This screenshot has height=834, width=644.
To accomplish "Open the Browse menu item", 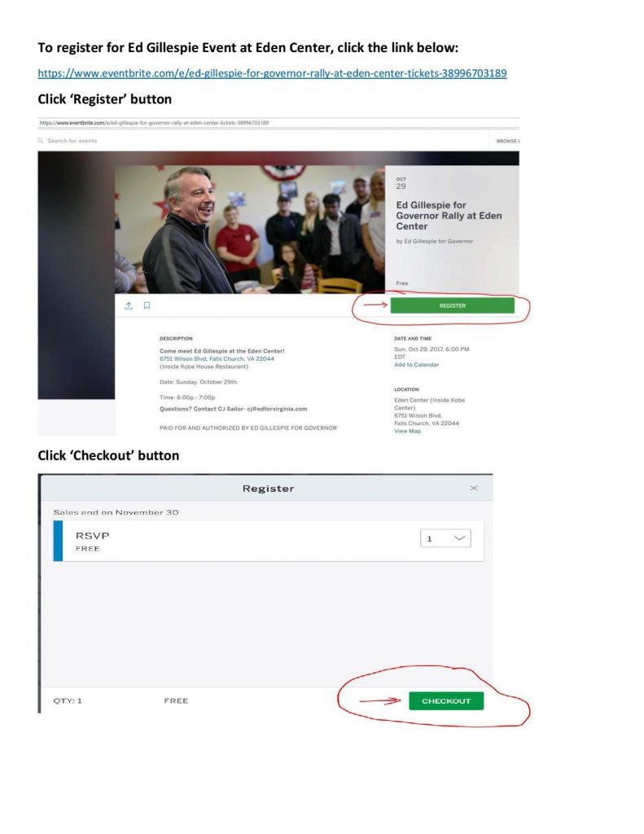I will (x=507, y=141).
